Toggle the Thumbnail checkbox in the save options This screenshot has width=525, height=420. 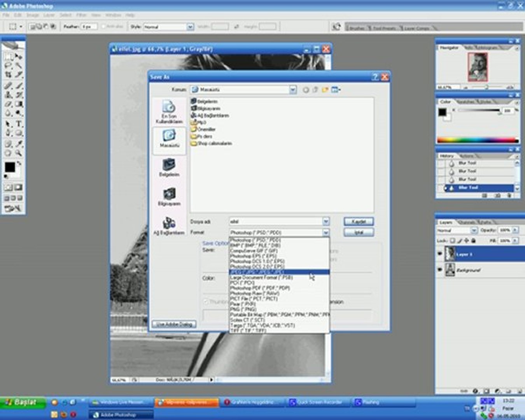click(206, 302)
